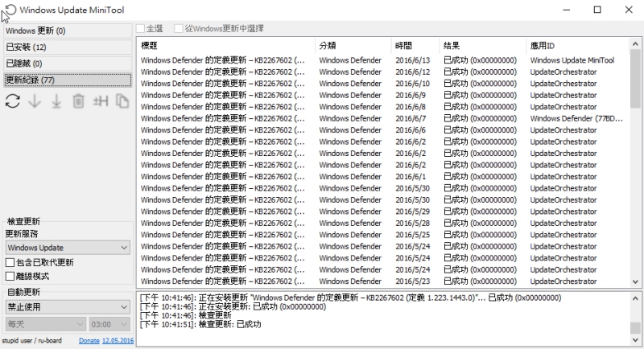Toggle 從Windows更新中選擇 checkbox
Image resolution: width=644 pixels, height=349 pixels.
click(x=178, y=28)
